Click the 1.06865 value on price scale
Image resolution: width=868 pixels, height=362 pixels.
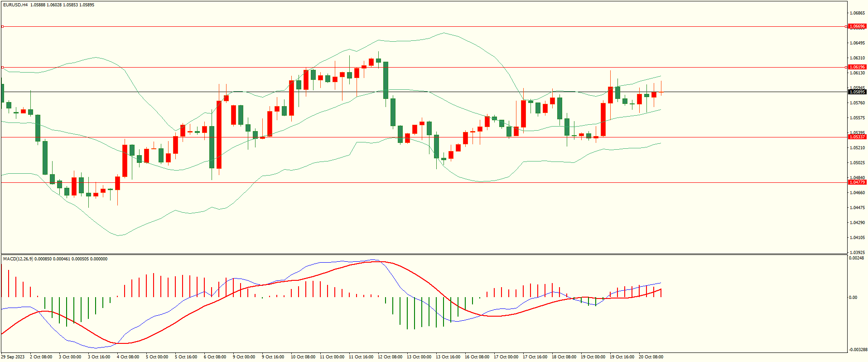click(x=857, y=13)
